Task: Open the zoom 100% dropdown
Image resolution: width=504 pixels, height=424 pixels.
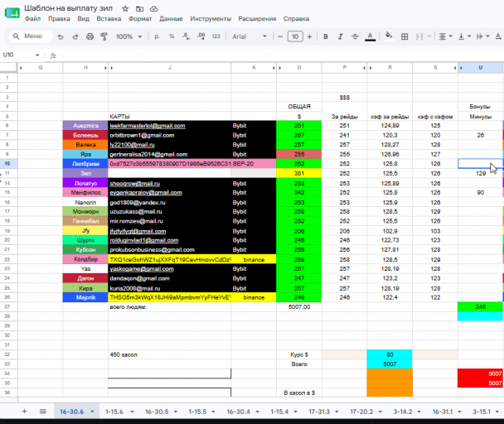Action: (128, 36)
